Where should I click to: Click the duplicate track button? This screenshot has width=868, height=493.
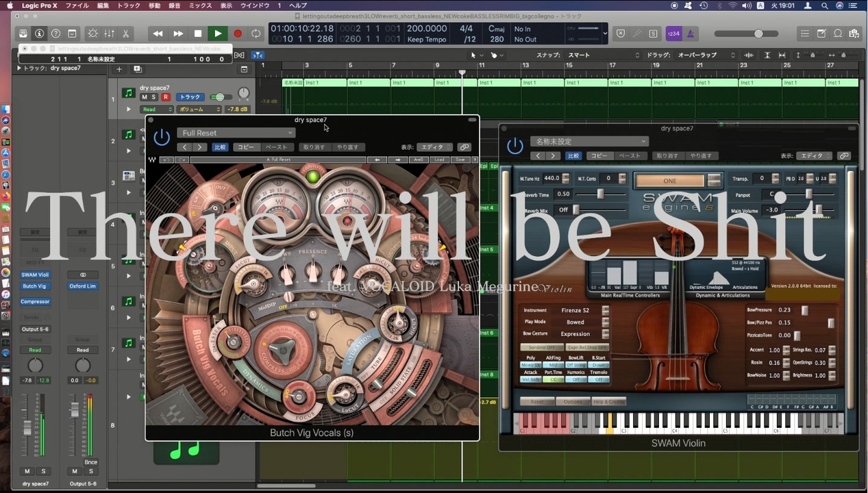pyautogui.click(x=138, y=68)
